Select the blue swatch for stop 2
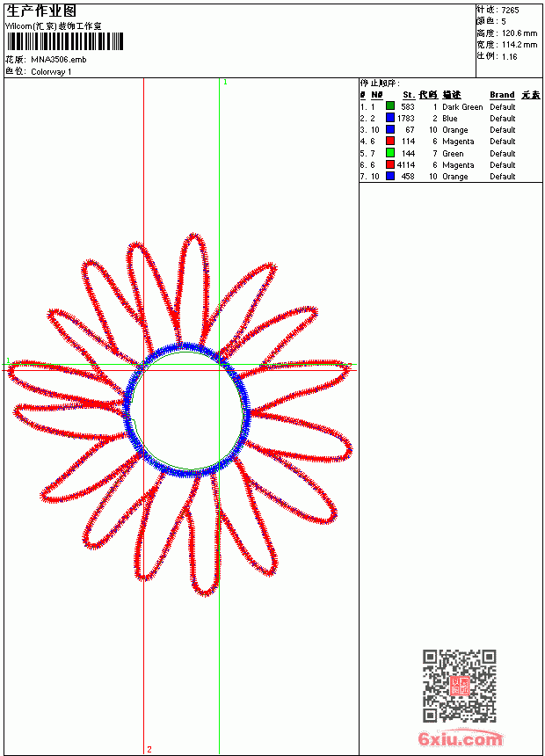The height and width of the screenshot is (756, 545). coord(390,118)
